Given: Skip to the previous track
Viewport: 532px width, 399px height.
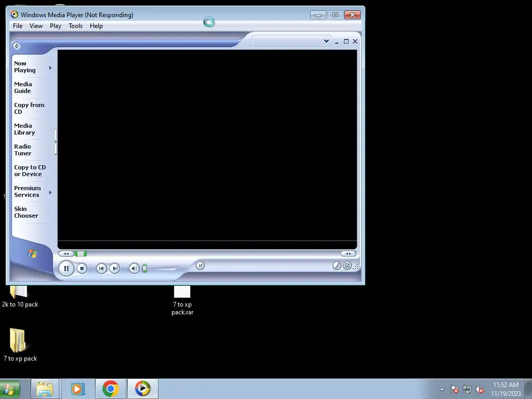Looking at the screenshot, I should (x=101, y=269).
